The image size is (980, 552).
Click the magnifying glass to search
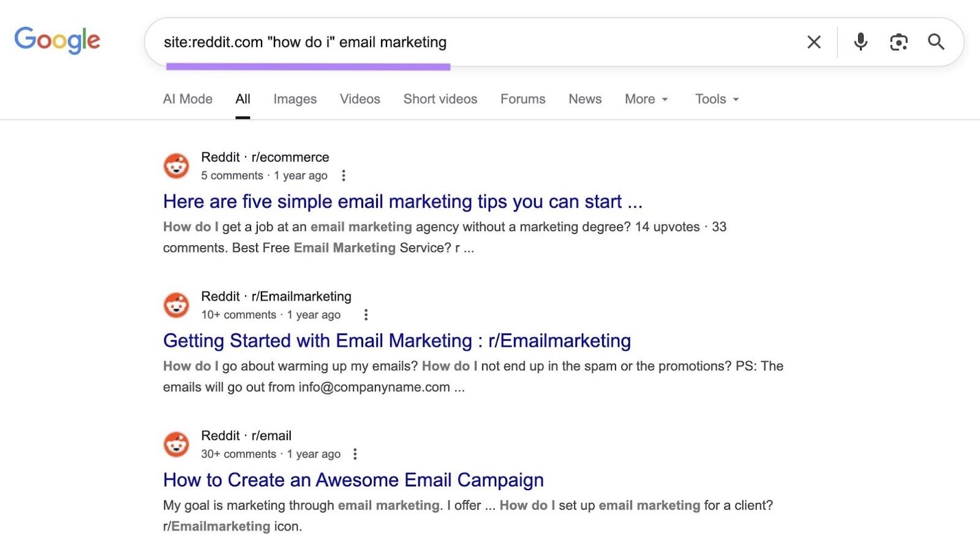pos(937,42)
